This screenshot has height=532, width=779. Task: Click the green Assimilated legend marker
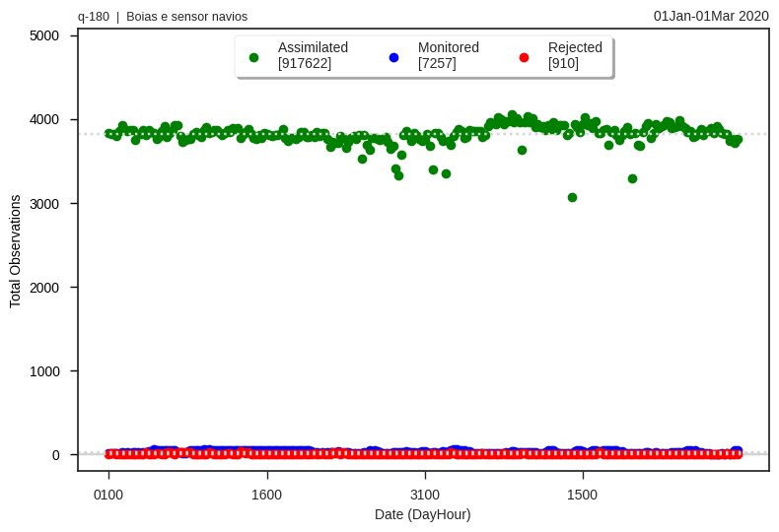253,57
